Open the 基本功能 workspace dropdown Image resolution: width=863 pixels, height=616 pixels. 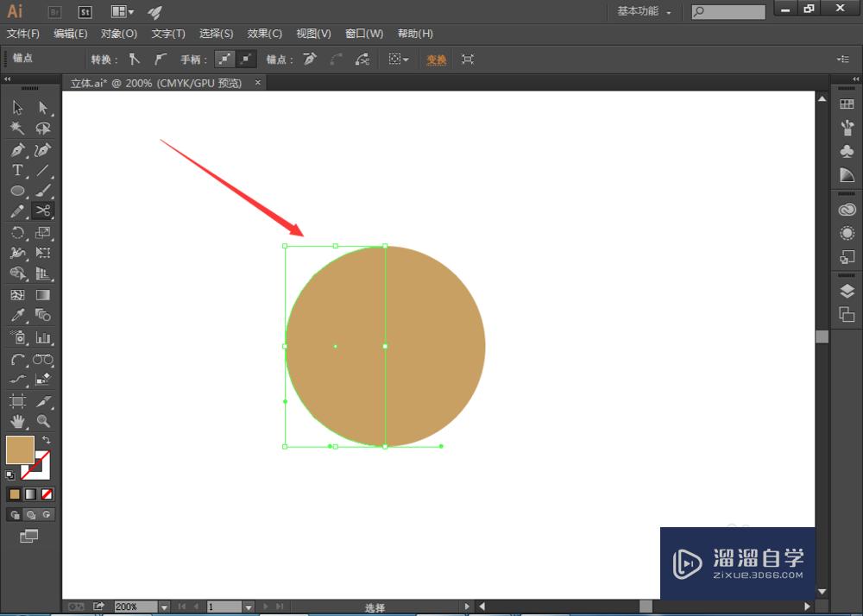(x=644, y=12)
